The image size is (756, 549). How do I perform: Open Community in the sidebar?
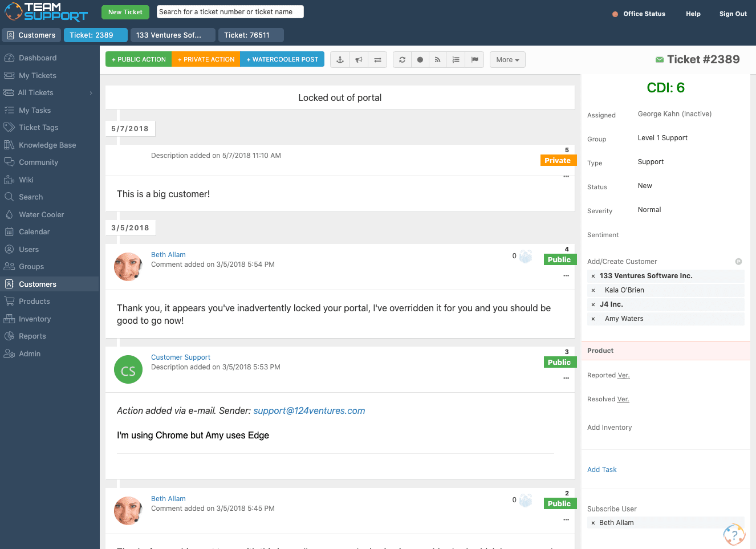(38, 162)
